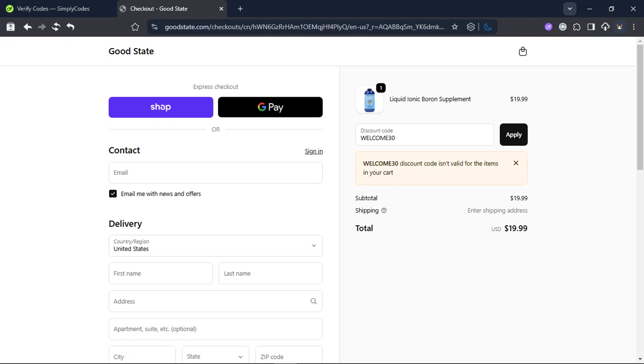644x364 pixels.
Task: Click the purple round extension icon
Action: tap(549, 27)
